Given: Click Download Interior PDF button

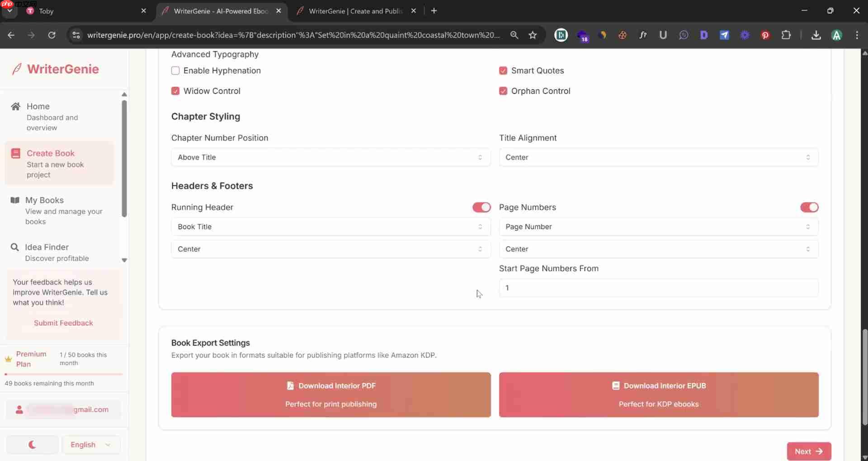Looking at the screenshot, I should 331,395.
